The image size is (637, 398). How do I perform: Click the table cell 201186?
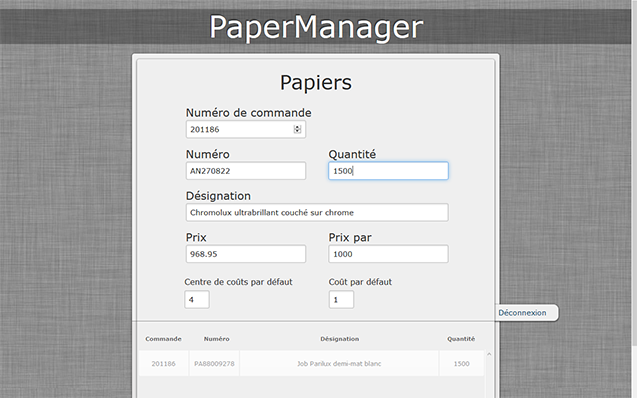point(163,363)
